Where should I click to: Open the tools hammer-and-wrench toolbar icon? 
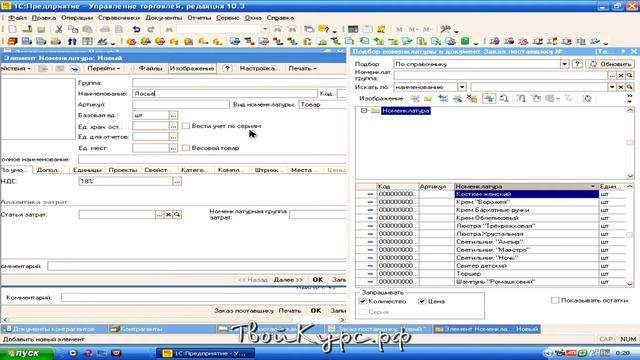[x=445, y=29]
